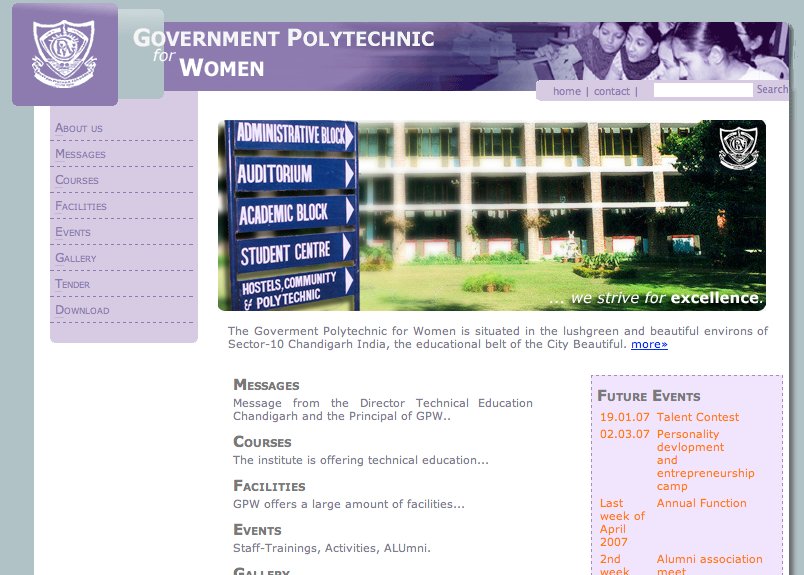The image size is (804, 575).
Task: Select the Talent Contest event entry
Action: click(697, 417)
